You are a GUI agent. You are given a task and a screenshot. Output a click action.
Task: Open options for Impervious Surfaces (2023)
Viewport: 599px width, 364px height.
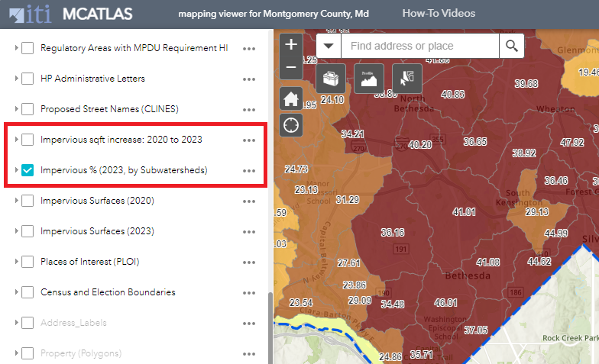click(248, 231)
